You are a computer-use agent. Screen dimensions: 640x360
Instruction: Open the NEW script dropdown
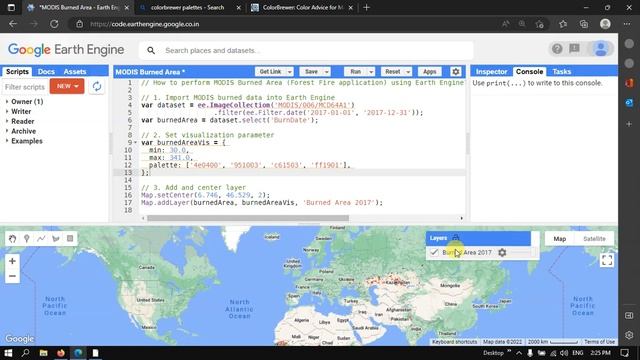[x=67, y=86]
